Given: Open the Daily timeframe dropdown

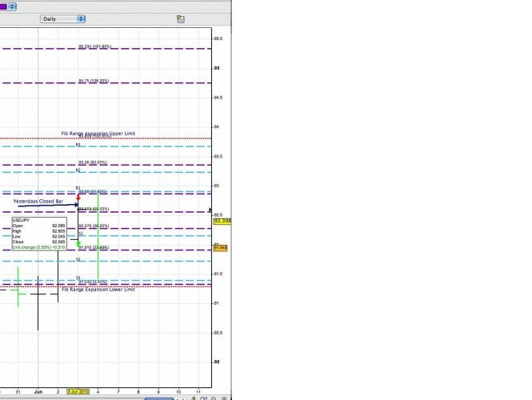Looking at the screenshot, I should 62,18.
